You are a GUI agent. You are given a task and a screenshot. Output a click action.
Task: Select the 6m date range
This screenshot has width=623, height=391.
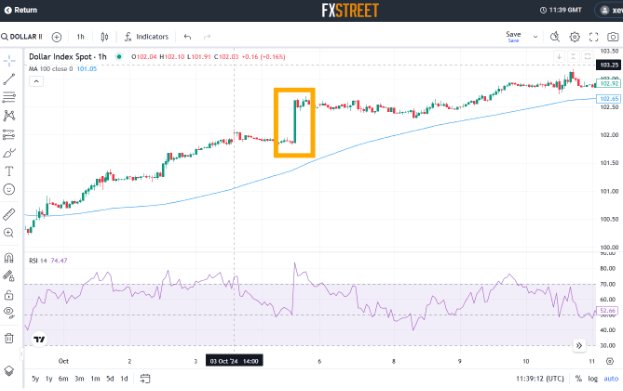point(63,379)
